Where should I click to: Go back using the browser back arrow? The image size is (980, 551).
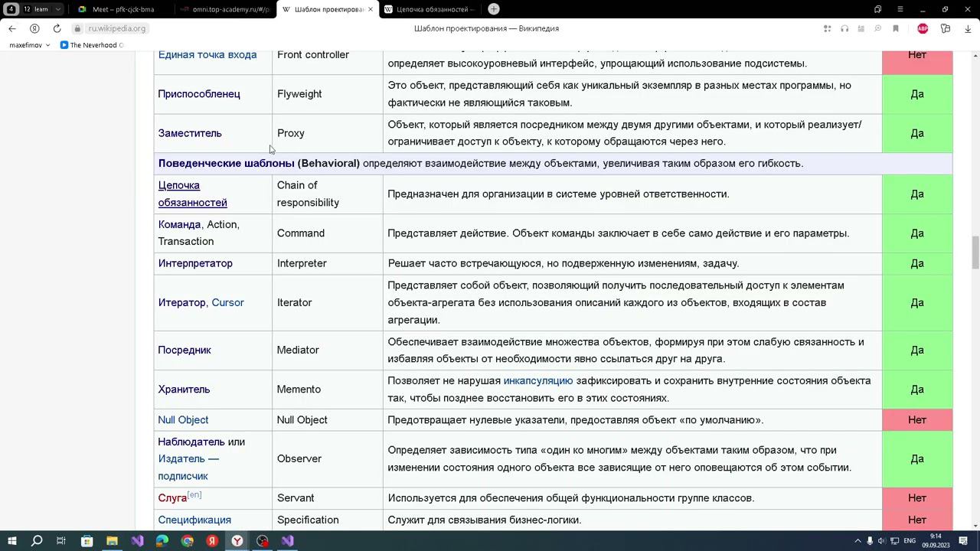12,28
